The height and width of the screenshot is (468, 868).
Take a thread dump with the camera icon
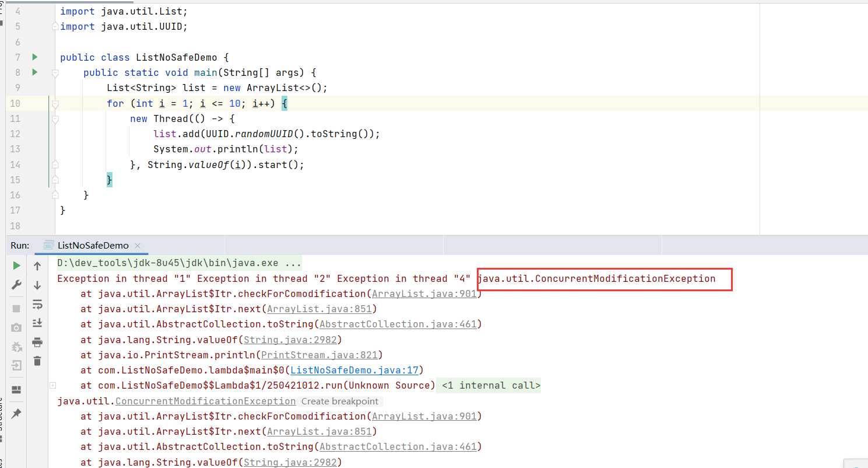(x=16, y=327)
